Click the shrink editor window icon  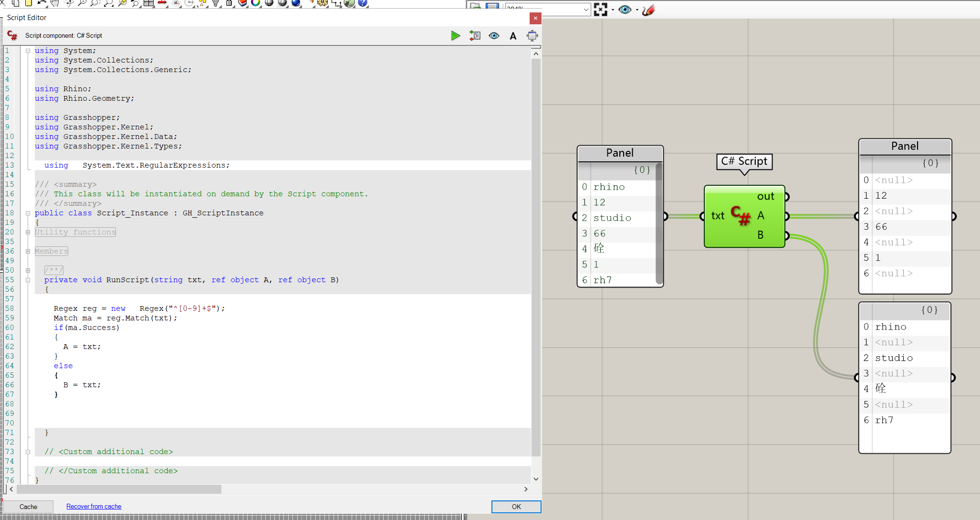(x=532, y=35)
